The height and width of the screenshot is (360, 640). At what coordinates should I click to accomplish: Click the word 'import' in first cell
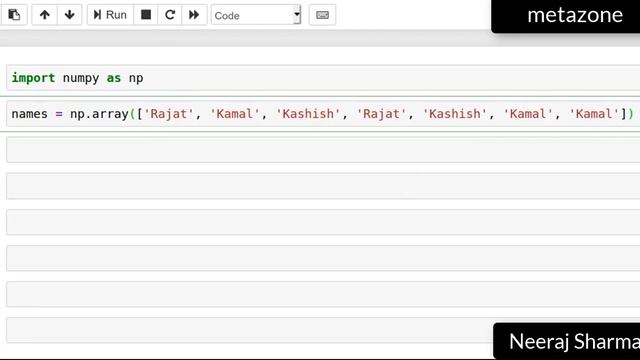33,78
